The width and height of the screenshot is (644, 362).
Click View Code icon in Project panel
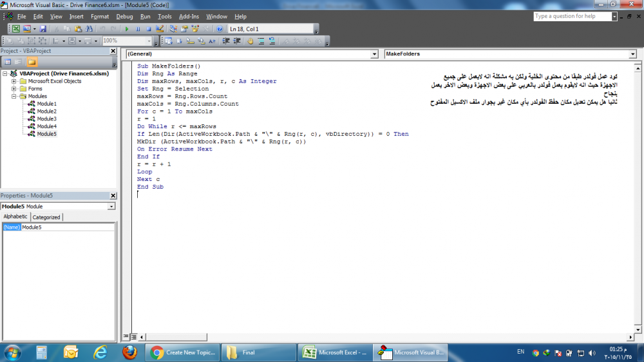click(x=8, y=62)
